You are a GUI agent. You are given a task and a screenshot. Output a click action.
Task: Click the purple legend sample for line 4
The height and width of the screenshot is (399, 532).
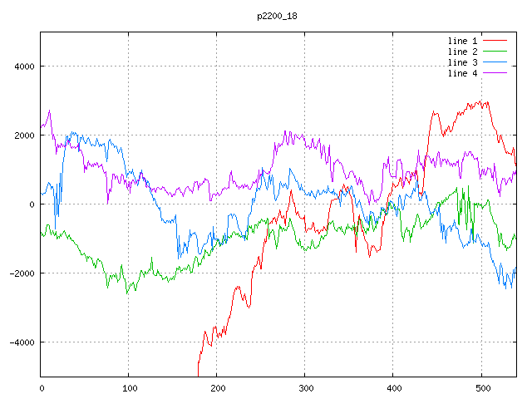(495, 72)
